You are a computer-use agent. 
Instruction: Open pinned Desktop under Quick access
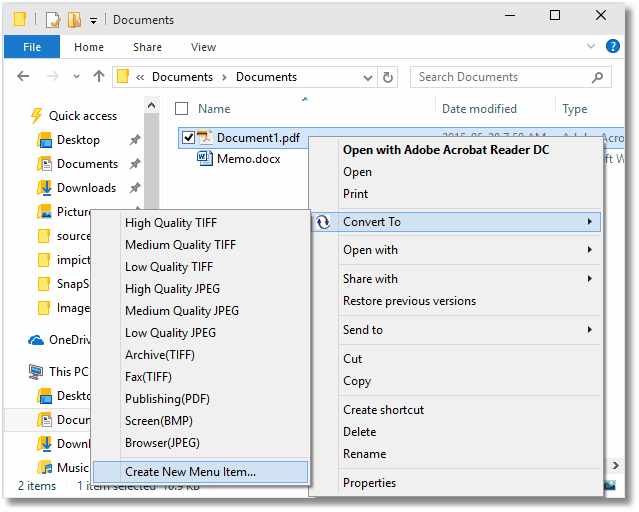point(78,140)
